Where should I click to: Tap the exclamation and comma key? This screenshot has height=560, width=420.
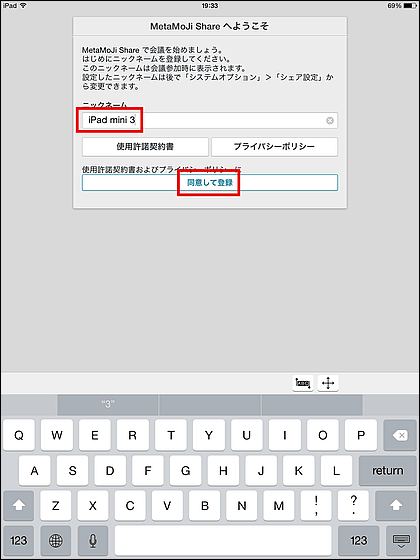click(316, 505)
